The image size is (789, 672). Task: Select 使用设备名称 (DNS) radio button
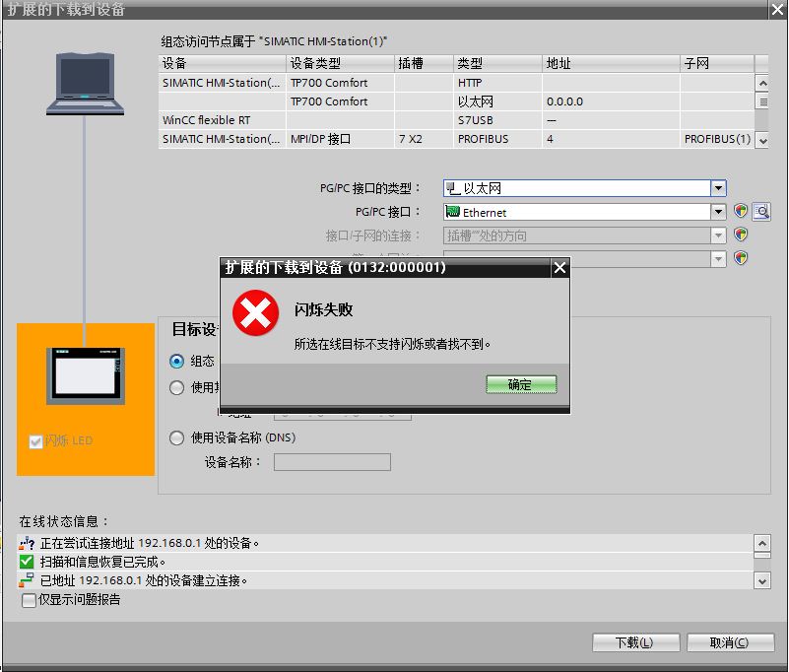[176, 437]
